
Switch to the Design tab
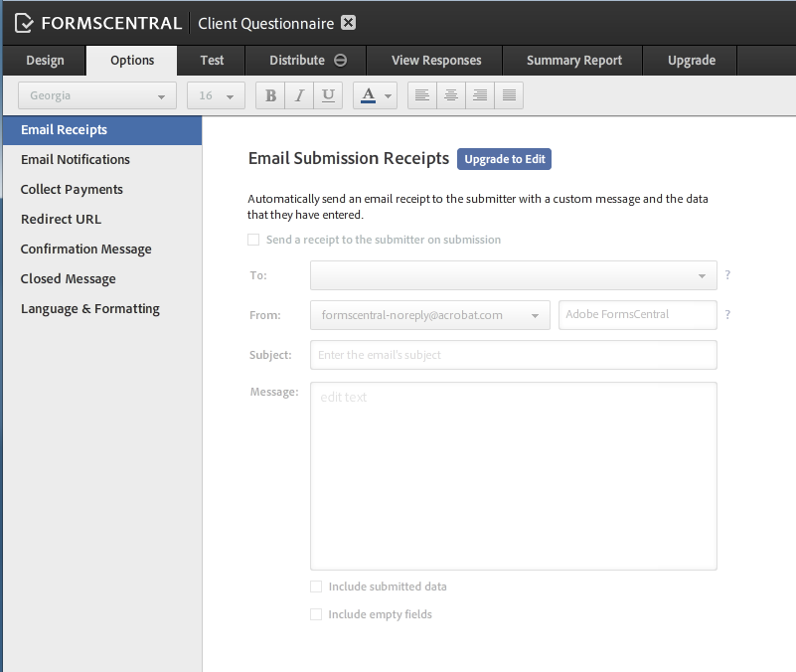click(x=45, y=61)
